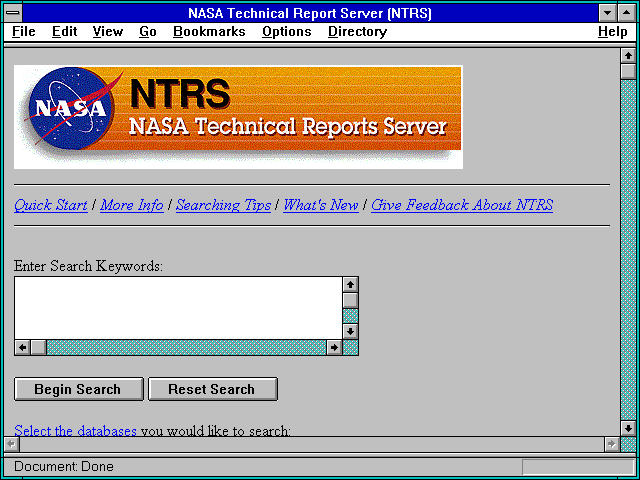Open the More Info link

coord(132,205)
